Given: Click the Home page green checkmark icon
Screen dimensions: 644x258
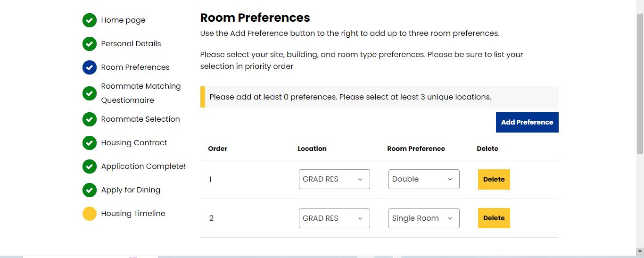Looking at the screenshot, I should 90,20.
